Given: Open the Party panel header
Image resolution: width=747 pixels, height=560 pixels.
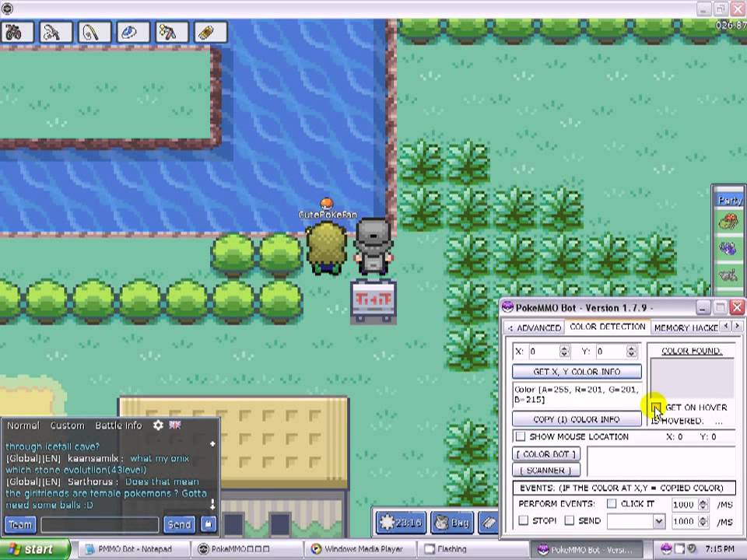Looking at the screenshot, I should (730, 201).
